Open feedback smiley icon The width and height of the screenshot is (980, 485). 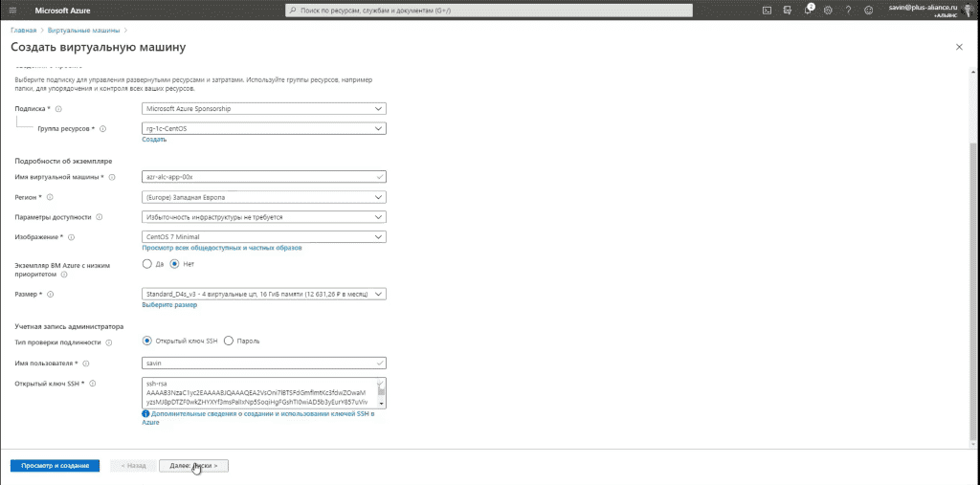tap(868, 10)
